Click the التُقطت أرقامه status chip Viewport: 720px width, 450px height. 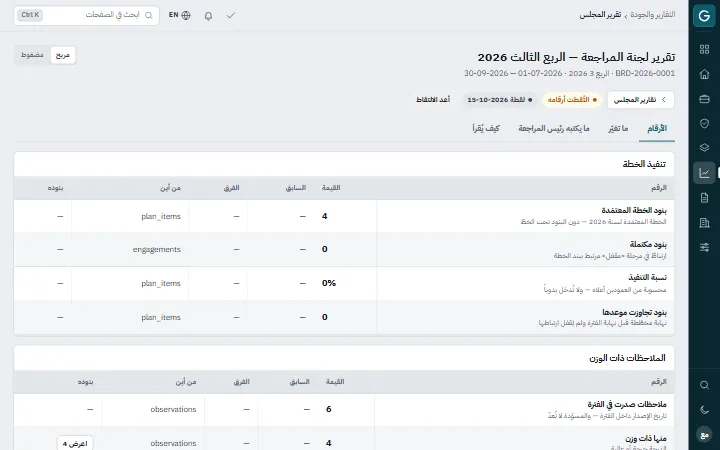point(572,100)
